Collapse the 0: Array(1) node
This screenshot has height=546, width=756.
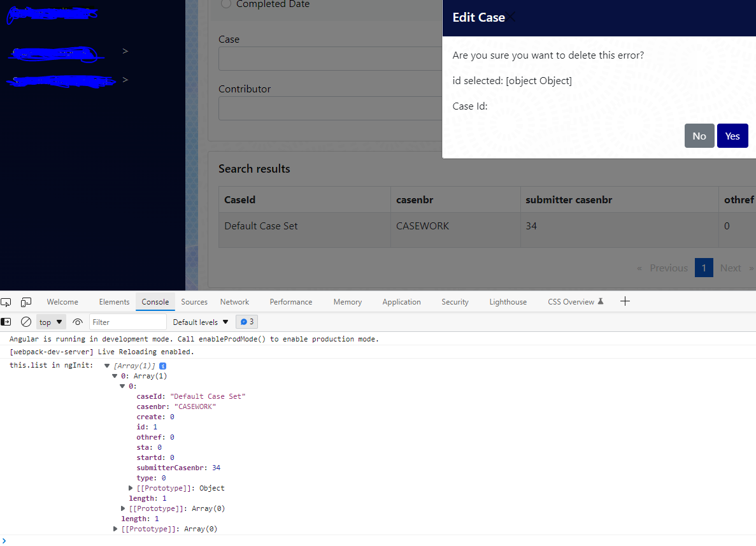pos(115,377)
